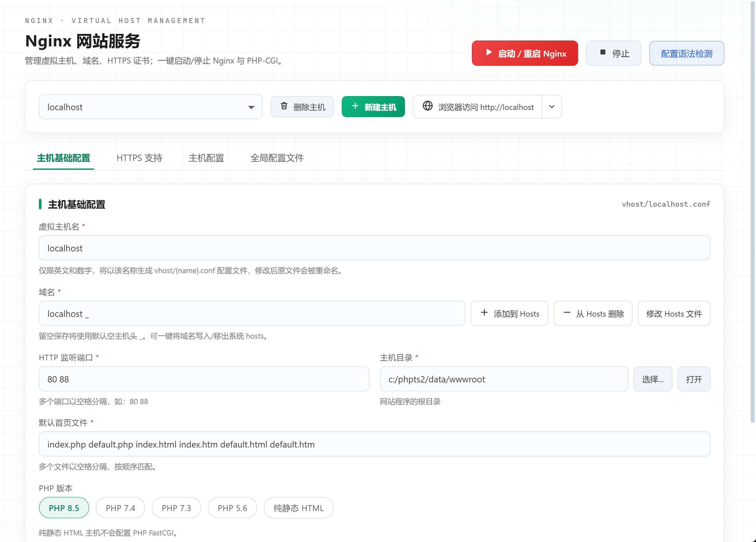Screen dimensions: 756x542
Task: Click the hint text 网站程序的根目录
Action: tap(410, 401)
